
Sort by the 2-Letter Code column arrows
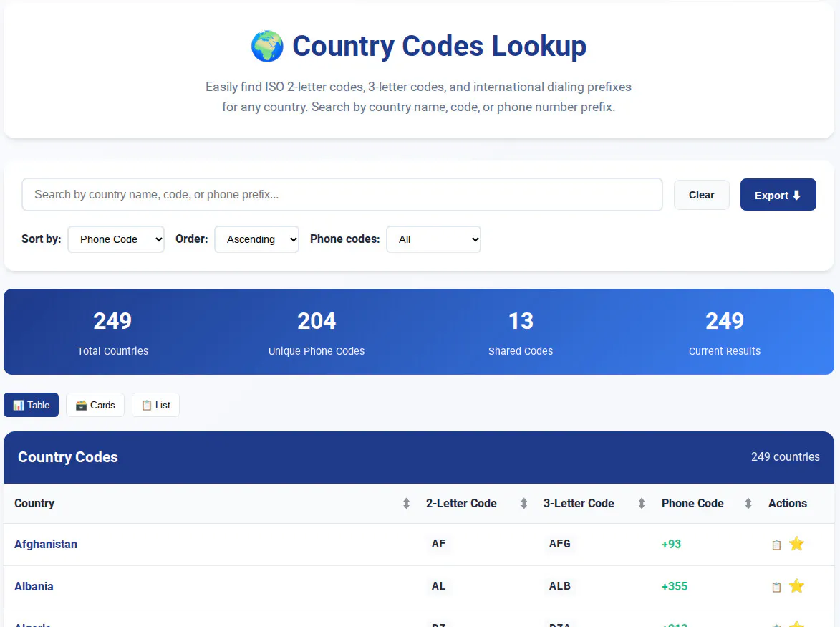pyautogui.click(x=524, y=503)
